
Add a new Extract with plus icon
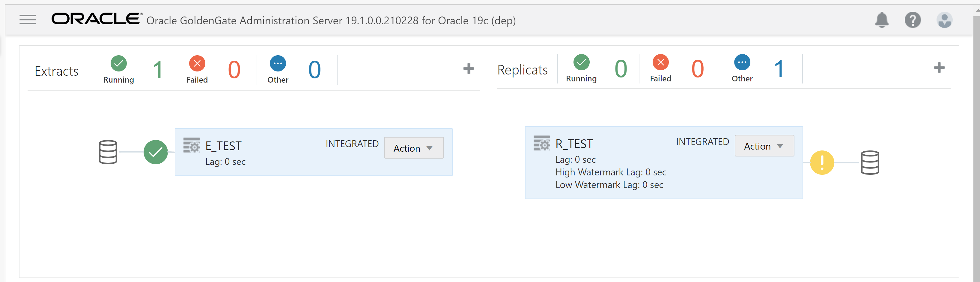(x=469, y=68)
